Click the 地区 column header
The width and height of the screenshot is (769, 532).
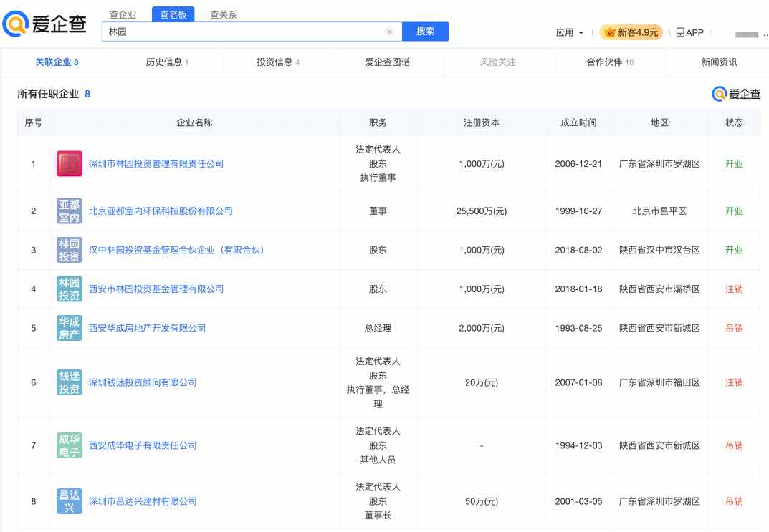[659, 122]
